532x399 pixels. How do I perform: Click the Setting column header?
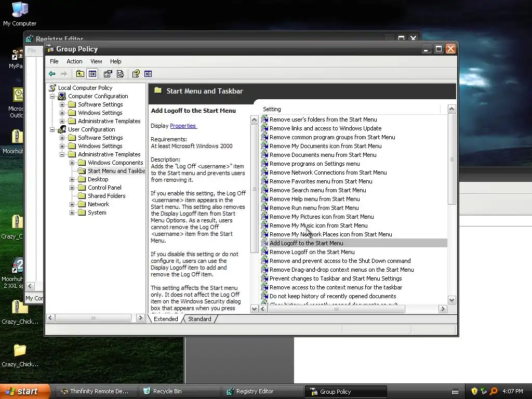coord(350,109)
